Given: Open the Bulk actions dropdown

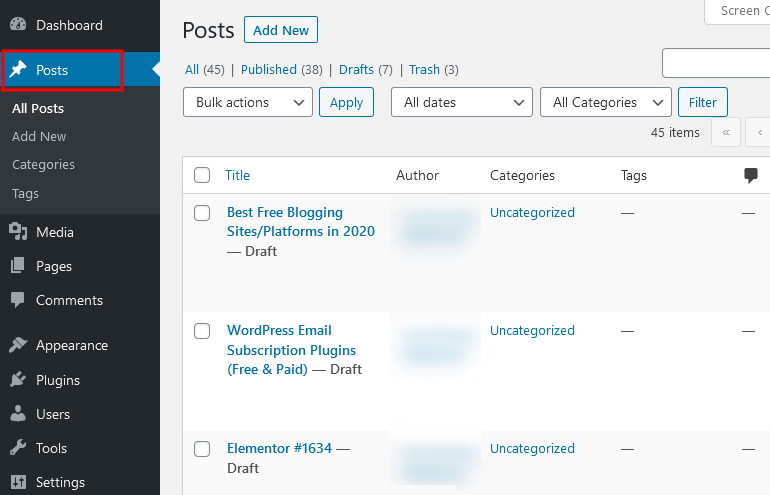Looking at the screenshot, I should point(248,102).
